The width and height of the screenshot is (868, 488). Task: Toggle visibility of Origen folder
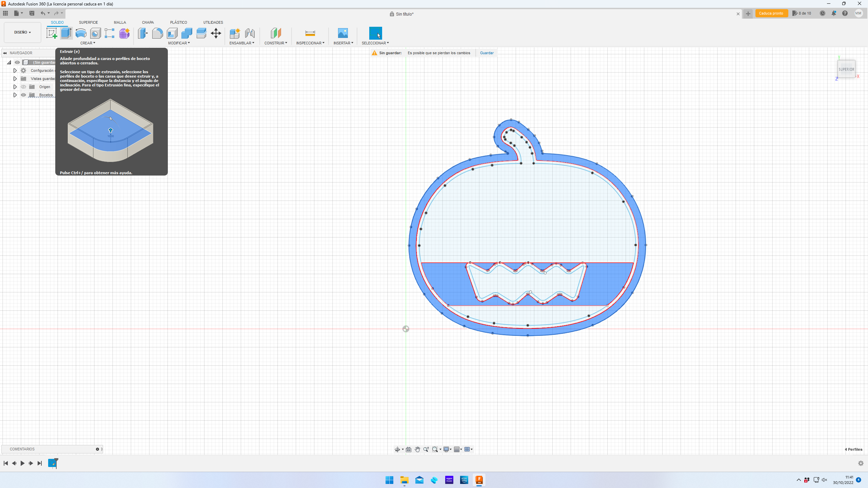click(23, 87)
